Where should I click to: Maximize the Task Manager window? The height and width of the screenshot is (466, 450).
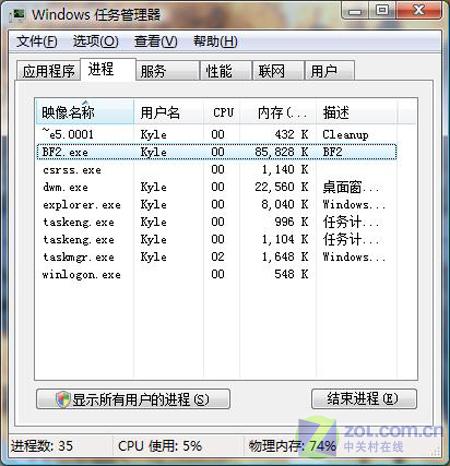pos(382,11)
